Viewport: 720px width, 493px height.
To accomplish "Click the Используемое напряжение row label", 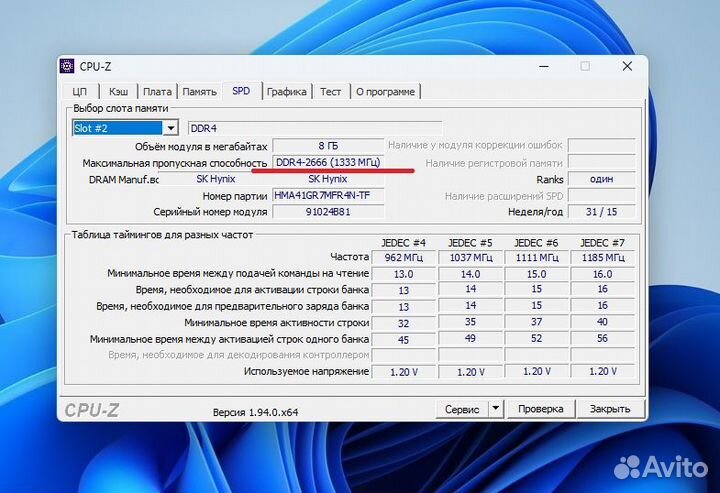I will (x=306, y=371).
